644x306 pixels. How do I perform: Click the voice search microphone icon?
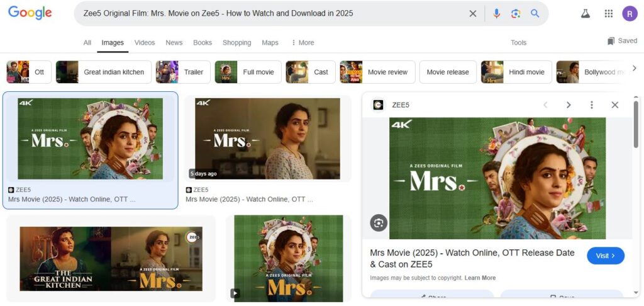tap(496, 13)
